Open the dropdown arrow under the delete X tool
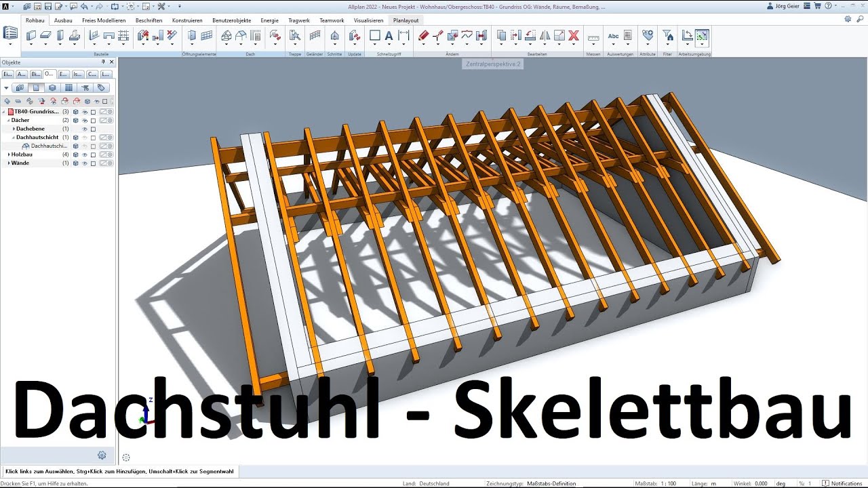868x488 pixels. click(x=573, y=45)
